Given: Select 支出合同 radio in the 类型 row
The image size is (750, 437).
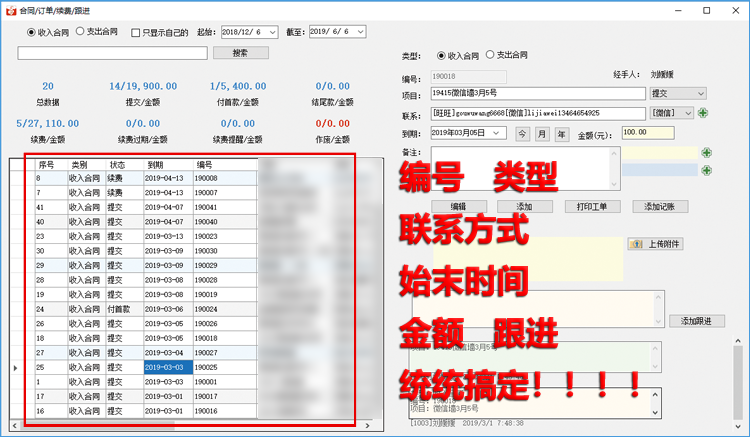Looking at the screenshot, I should coord(490,55).
